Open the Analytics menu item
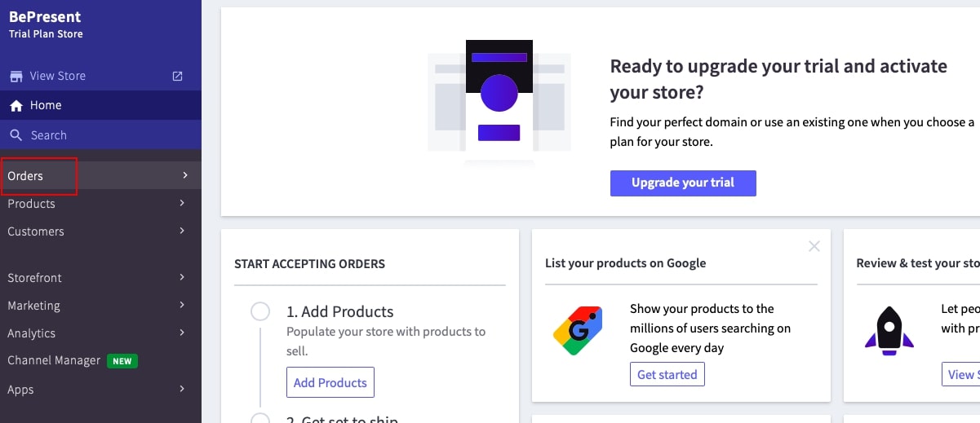Viewport: 980px width, 423px height. click(32, 333)
